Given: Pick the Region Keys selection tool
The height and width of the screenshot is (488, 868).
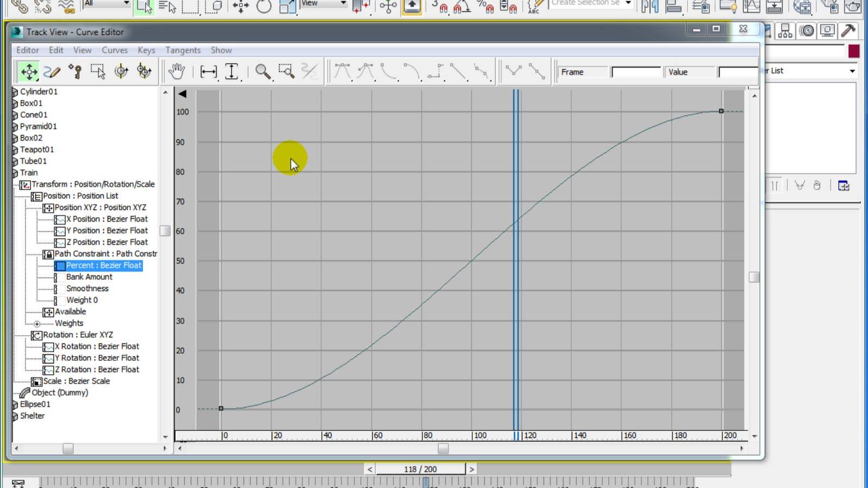Looking at the screenshot, I should click(x=98, y=71).
